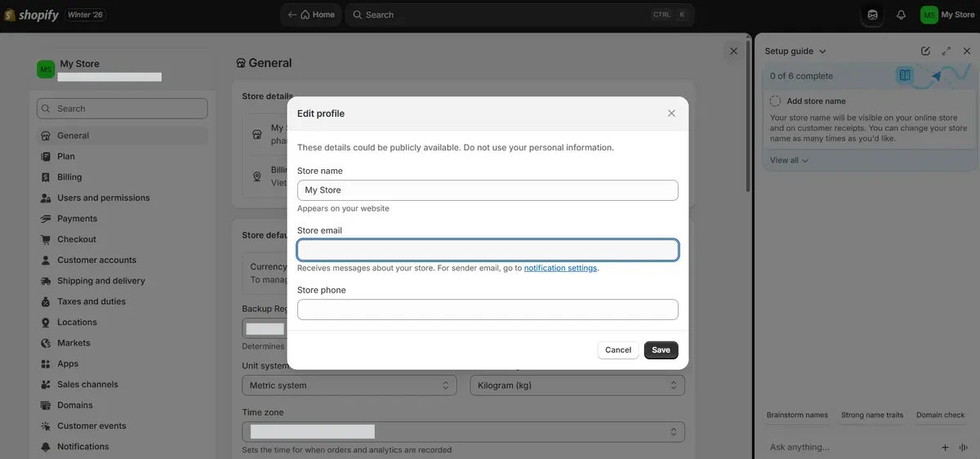Click the Payments sidebar icon
Viewport: 980px width, 459px height.
coord(47,219)
